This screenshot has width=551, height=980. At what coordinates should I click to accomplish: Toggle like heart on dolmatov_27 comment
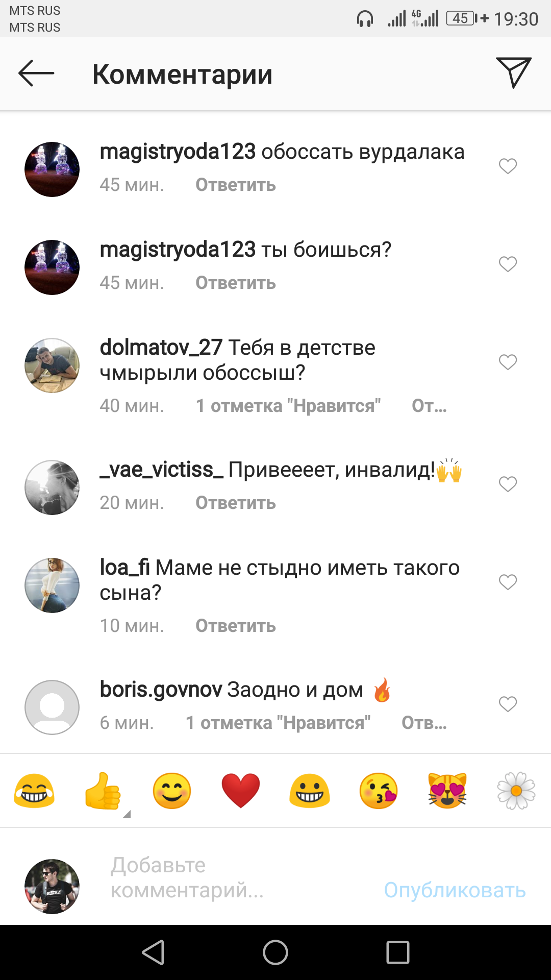point(508,362)
